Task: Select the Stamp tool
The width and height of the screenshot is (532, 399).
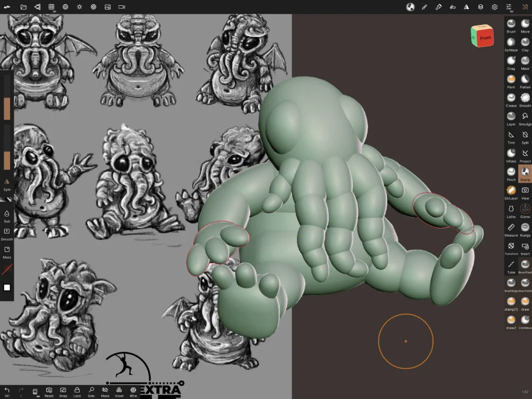Action: (x=525, y=174)
